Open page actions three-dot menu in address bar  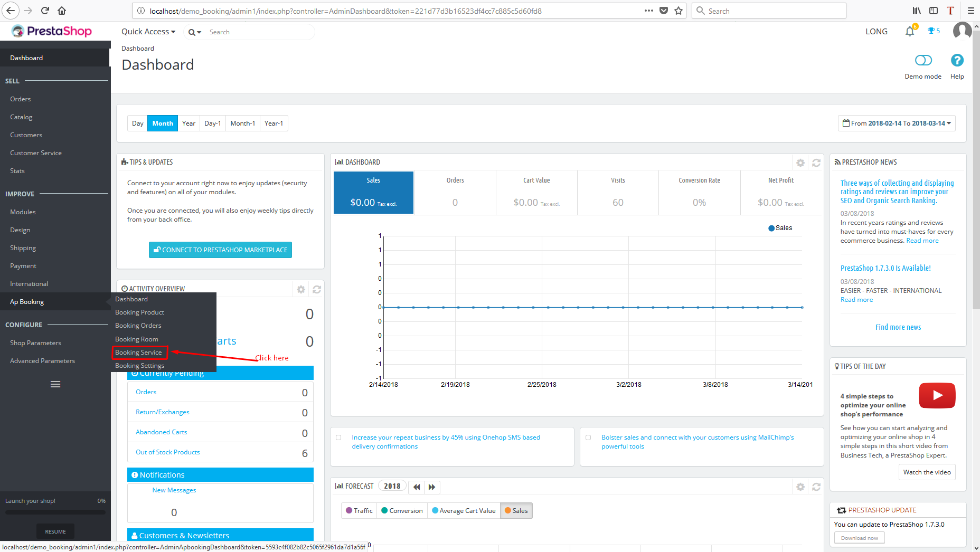click(x=649, y=11)
